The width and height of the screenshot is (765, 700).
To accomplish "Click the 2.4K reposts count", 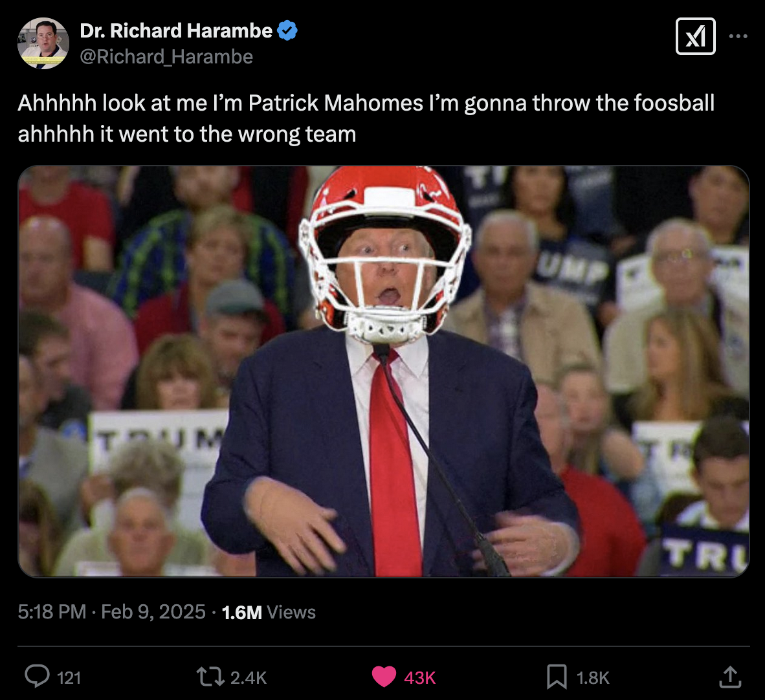I will [x=249, y=677].
